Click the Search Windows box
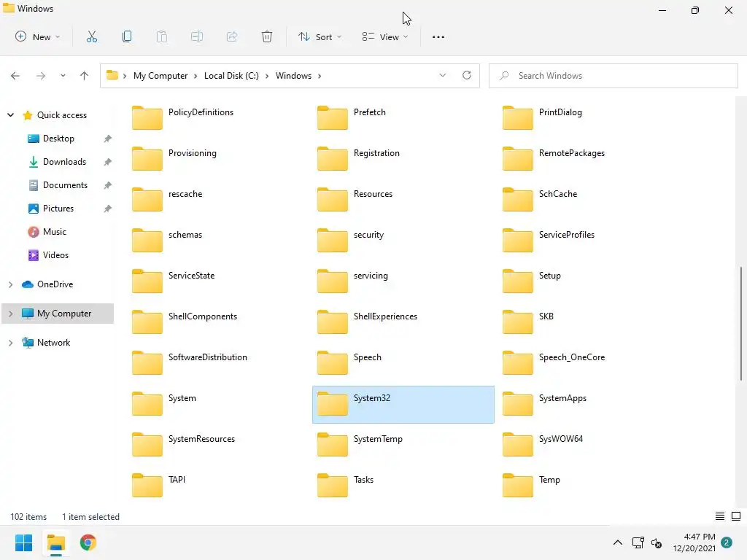The height and width of the screenshot is (560, 747). pos(613,76)
